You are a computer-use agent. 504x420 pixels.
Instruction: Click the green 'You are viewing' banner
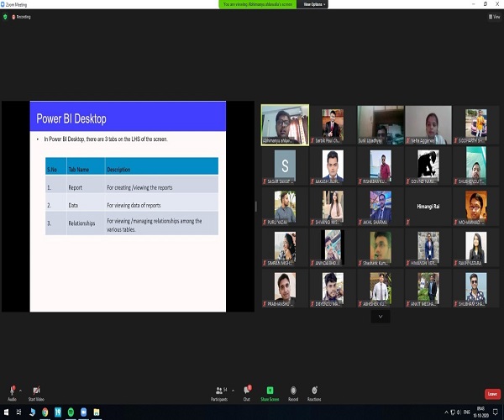pos(258,4)
